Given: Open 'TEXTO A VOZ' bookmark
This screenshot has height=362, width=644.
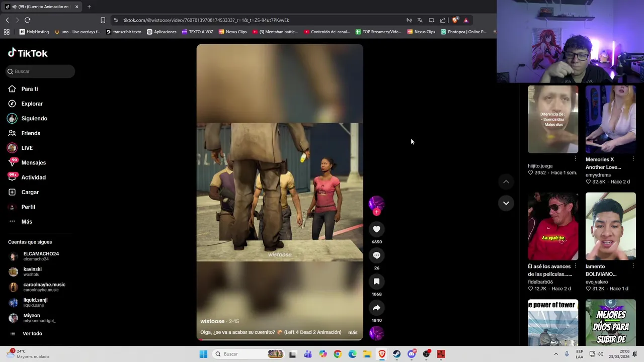Looking at the screenshot, I should 197,32.
